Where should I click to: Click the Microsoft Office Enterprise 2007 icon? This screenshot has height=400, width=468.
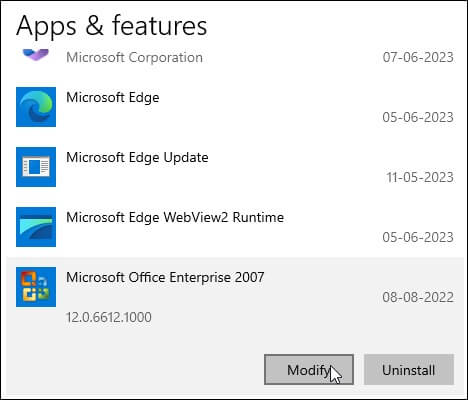pyautogui.click(x=36, y=287)
